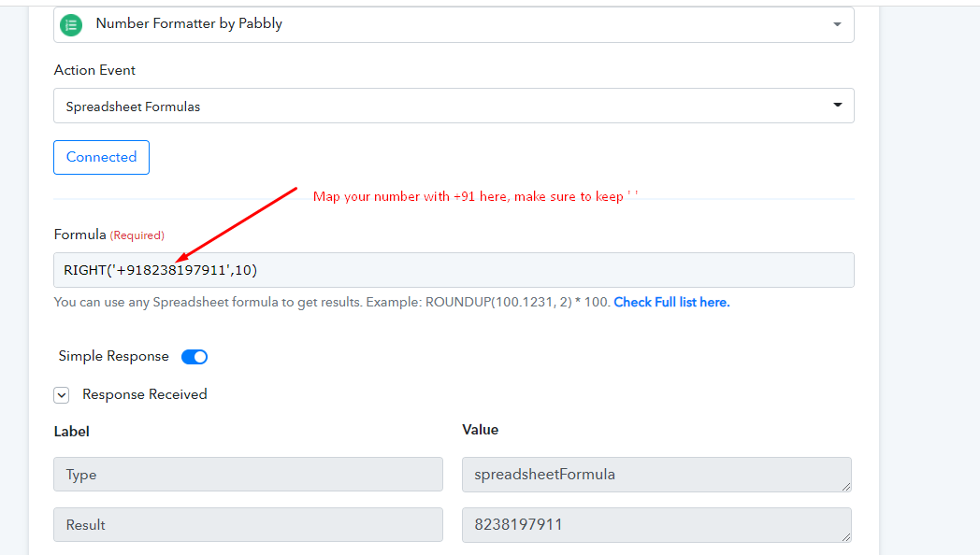This screenshot has width=980, height=555.
Task: Click the Formula (Required) label
Action: pyautogui.click(x=108, y=235)
